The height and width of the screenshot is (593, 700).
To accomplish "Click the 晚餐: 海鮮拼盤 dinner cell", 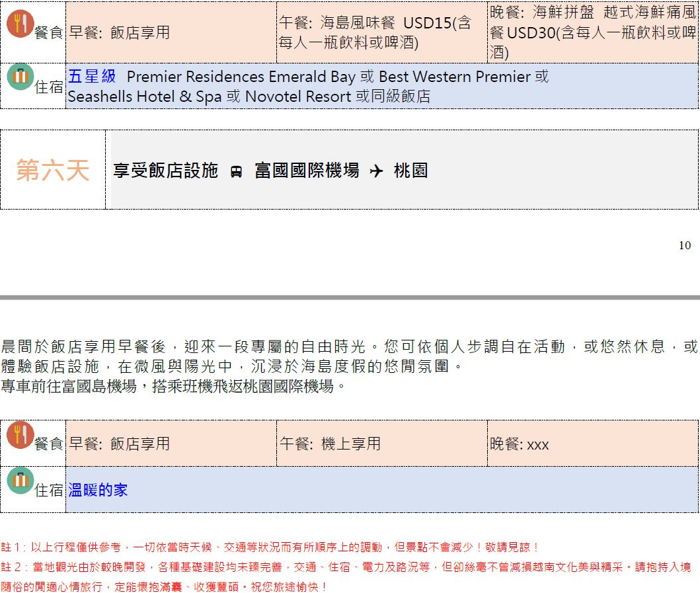I will 592,32.
